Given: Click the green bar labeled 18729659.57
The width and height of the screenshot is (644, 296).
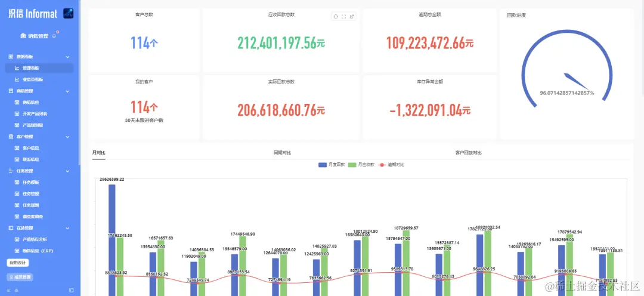Looking at the screenshot, I should 406,263.
